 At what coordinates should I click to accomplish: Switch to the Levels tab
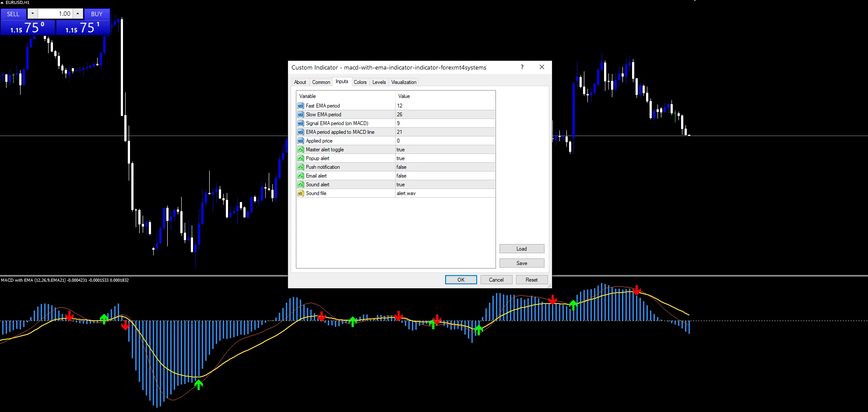[x=379, y=82]
